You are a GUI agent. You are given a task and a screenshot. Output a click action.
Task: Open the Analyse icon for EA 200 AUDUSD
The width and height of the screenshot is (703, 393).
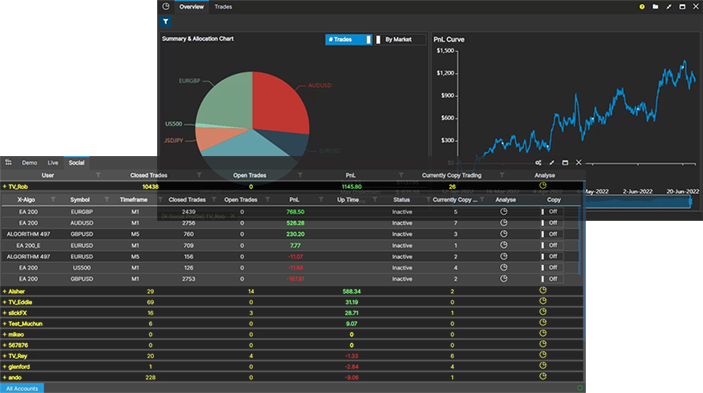[x=504, y=223]
